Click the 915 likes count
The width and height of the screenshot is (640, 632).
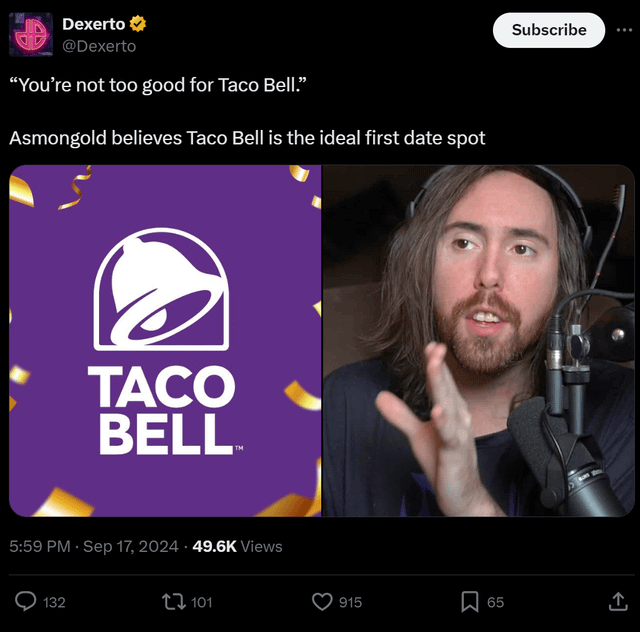pyautogui.click(x=350, y=603)
